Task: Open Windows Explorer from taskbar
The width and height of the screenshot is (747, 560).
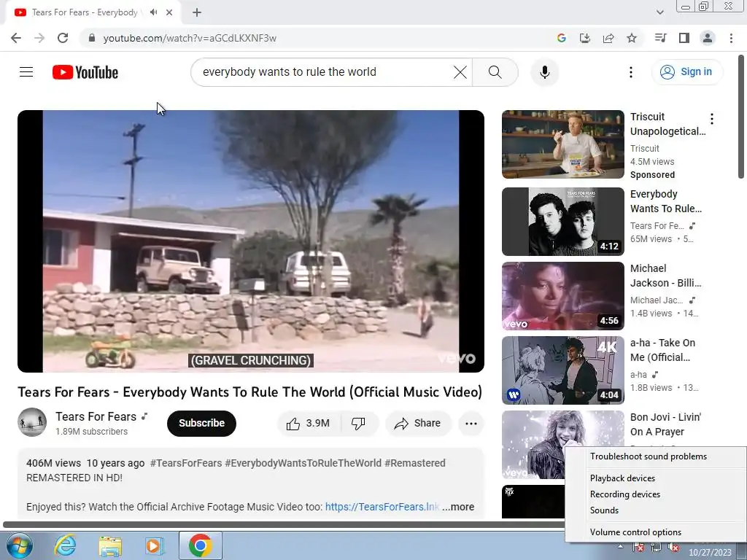Action: tap(110, 545)
